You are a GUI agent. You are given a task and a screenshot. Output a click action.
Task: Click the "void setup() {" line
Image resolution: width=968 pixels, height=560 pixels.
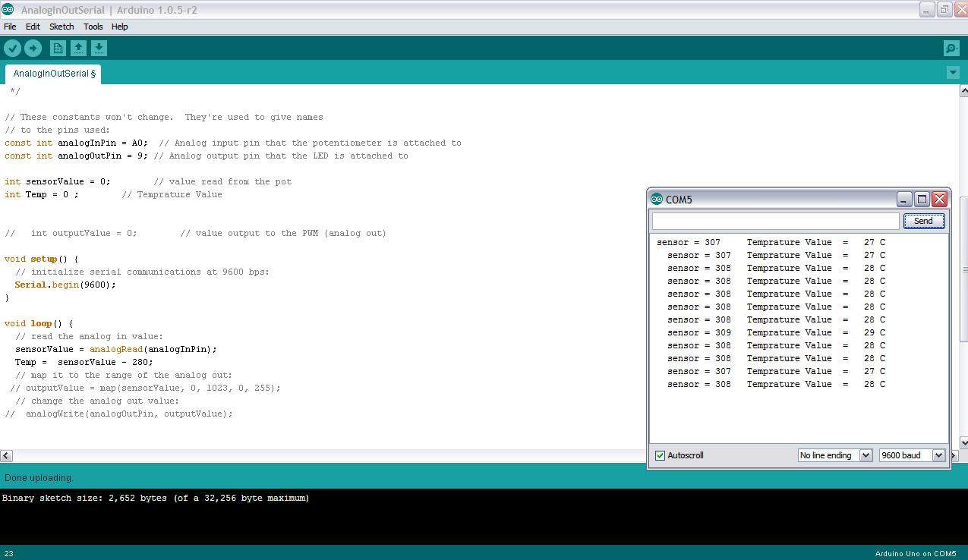point(41,259)
